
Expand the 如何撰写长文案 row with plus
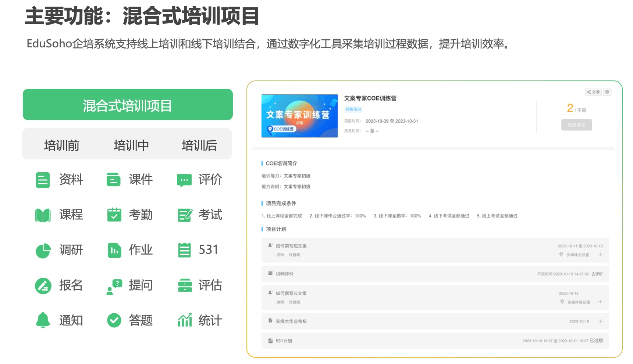click(600, 302)
